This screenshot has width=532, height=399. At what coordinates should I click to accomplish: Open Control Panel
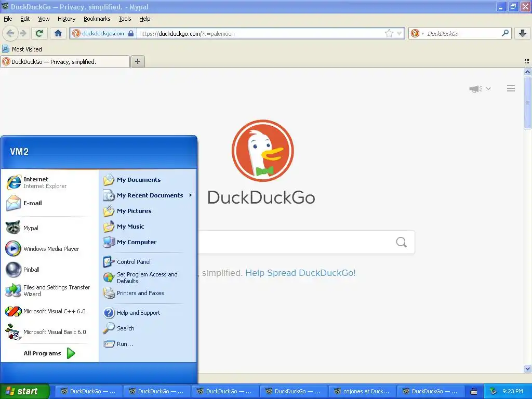[x=148, y=262]
